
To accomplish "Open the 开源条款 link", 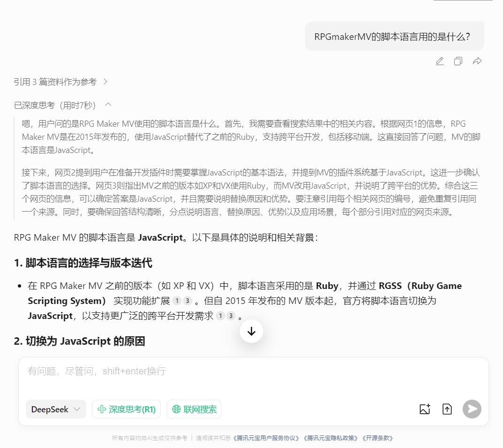I will click(x=377, y=438).
